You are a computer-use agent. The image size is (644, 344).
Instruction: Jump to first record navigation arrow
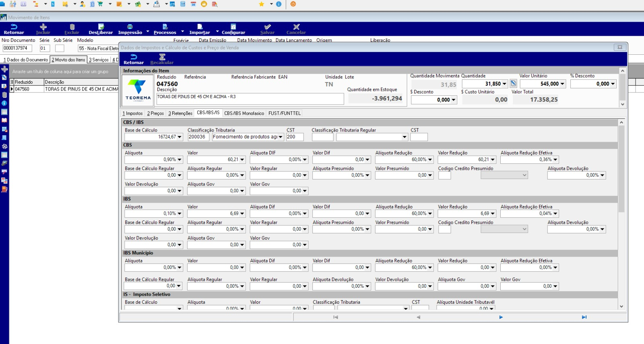(x=336, y=317)
